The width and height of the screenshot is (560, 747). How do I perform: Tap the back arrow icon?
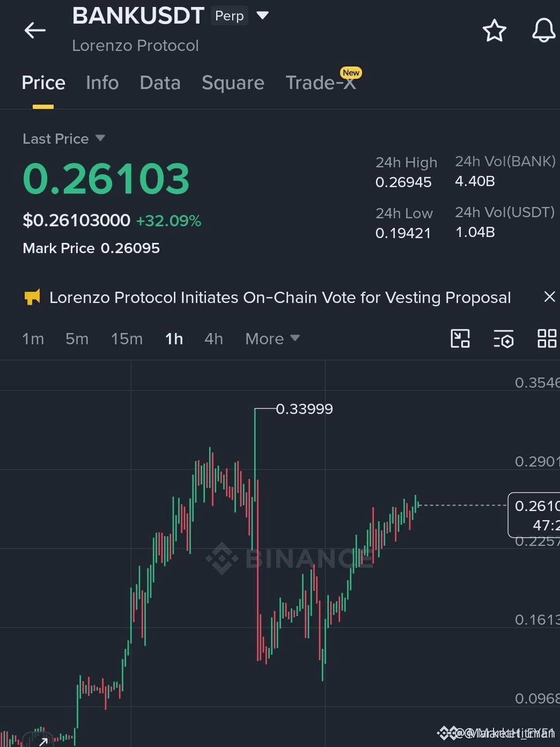click(35, 30)
